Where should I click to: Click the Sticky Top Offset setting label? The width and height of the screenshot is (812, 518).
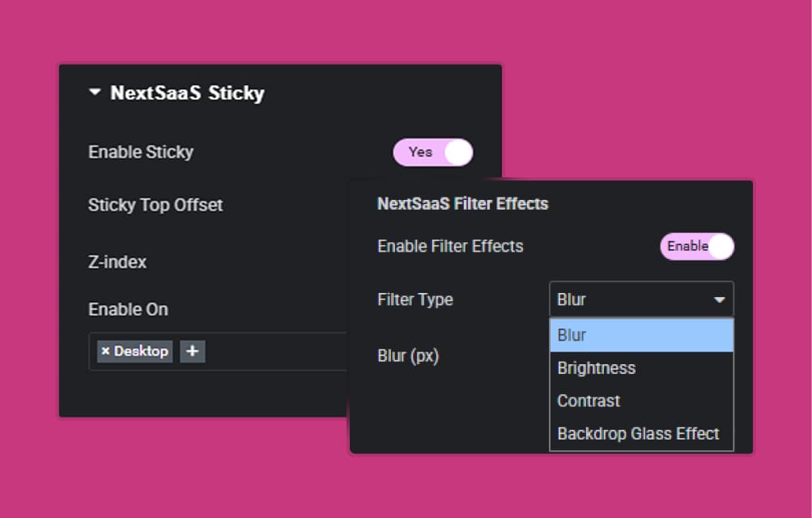point(155,205)
